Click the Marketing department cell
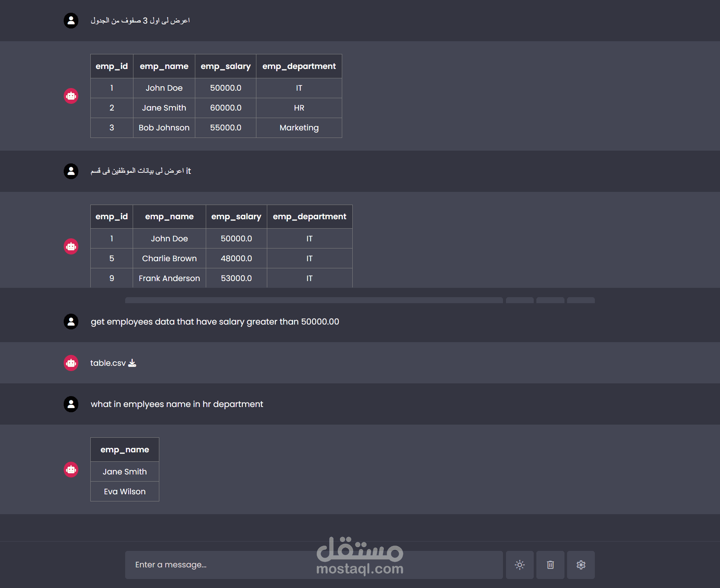The image size is (720, 588). [299, 128]
